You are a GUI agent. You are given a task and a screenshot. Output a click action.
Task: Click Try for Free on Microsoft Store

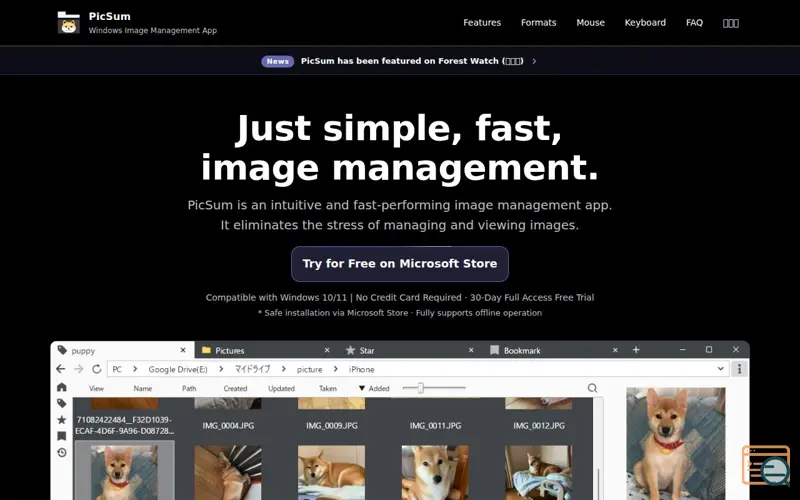(399, 264)
